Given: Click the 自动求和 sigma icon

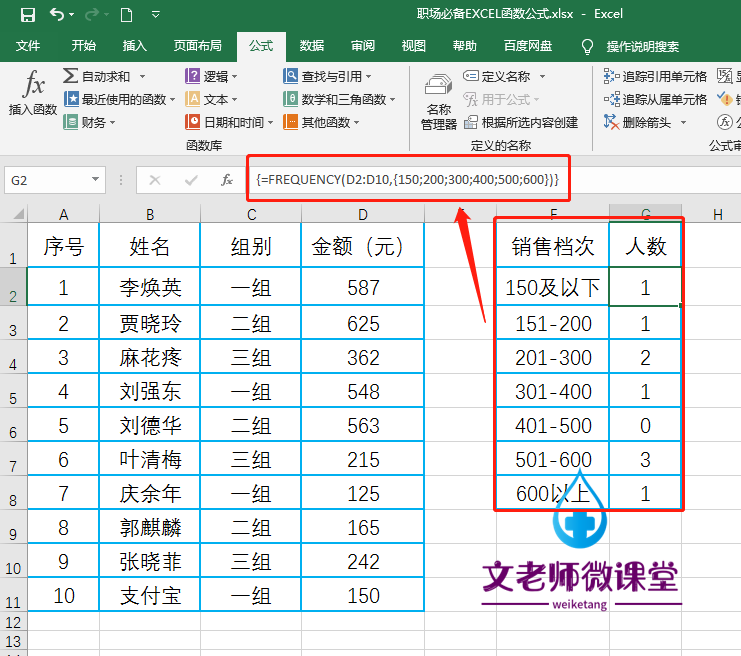Looking at the screenshot, I should (x=70, y=76).
